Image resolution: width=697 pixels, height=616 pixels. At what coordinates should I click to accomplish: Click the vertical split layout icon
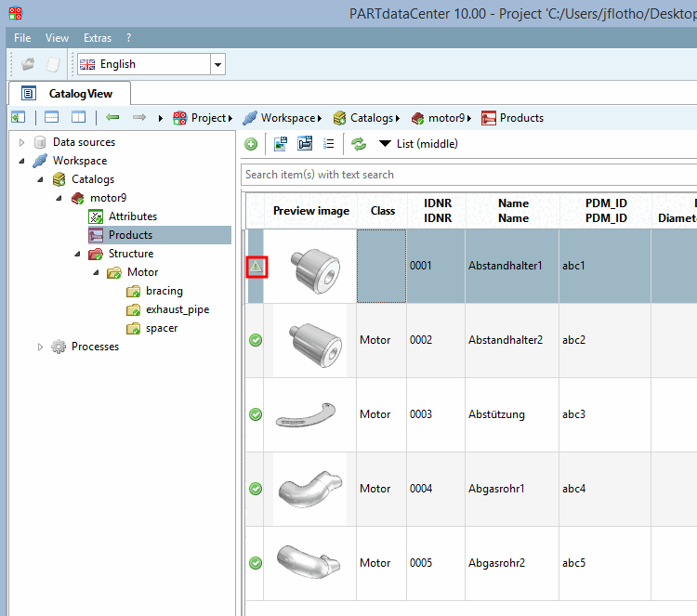[78, 118]
